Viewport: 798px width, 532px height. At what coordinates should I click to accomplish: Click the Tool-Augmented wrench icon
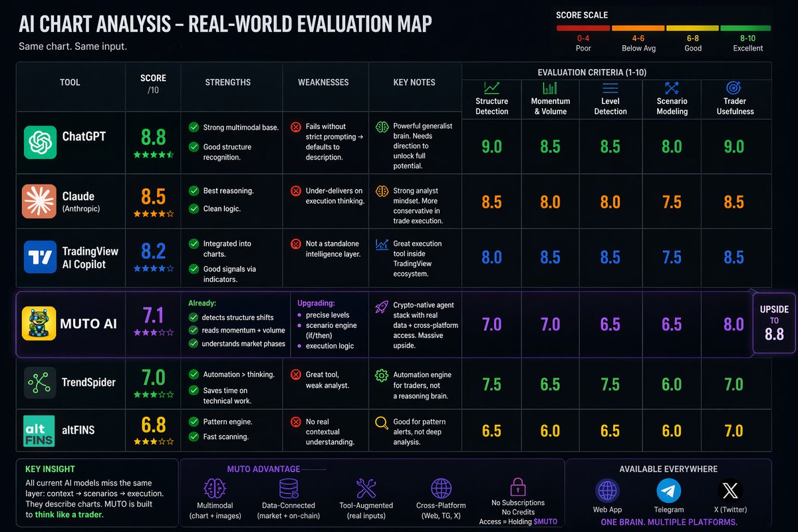point(366,489)
